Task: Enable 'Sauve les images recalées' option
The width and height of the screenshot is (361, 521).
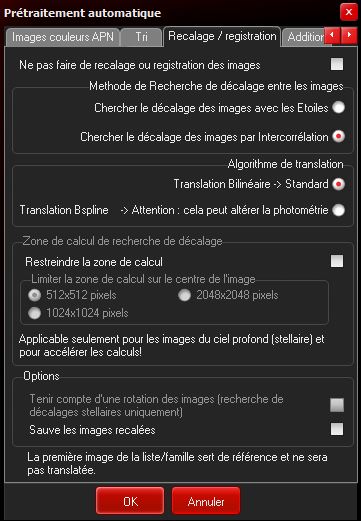Action: (x=337, y=429)
